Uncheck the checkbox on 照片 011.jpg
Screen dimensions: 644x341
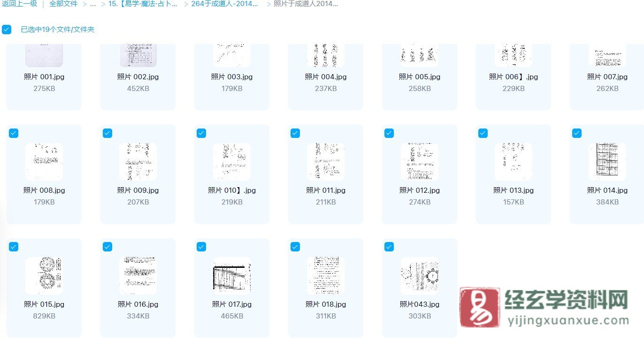(295, 133)
